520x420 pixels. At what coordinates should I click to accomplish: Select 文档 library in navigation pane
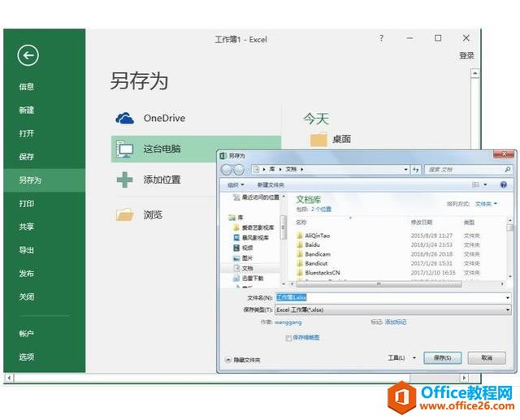point(244,268)
